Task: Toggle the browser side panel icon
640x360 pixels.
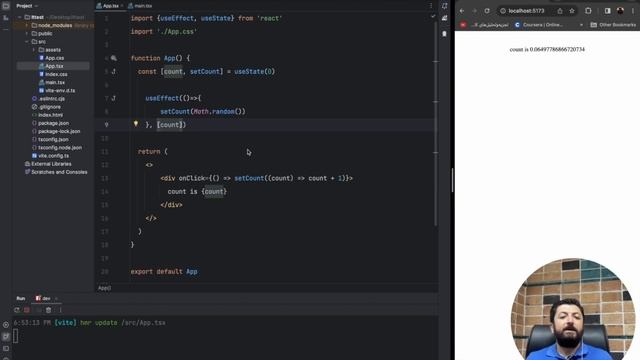Action: (x=607, y=11)
